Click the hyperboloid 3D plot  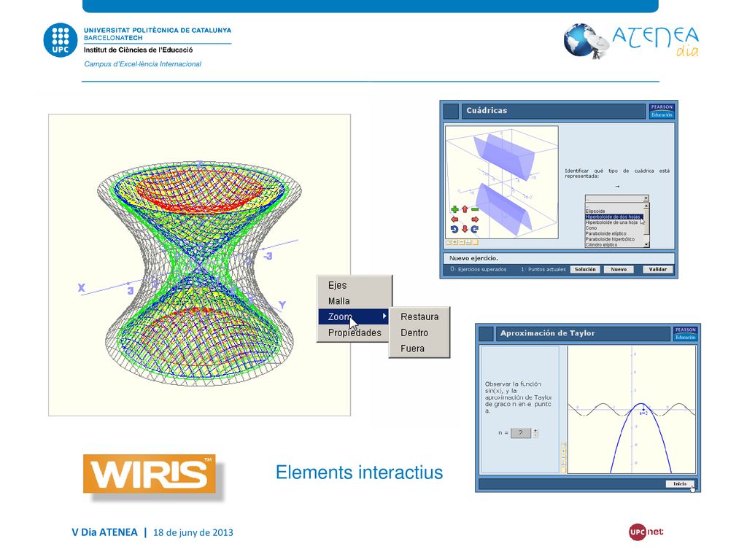coord(200,265)
